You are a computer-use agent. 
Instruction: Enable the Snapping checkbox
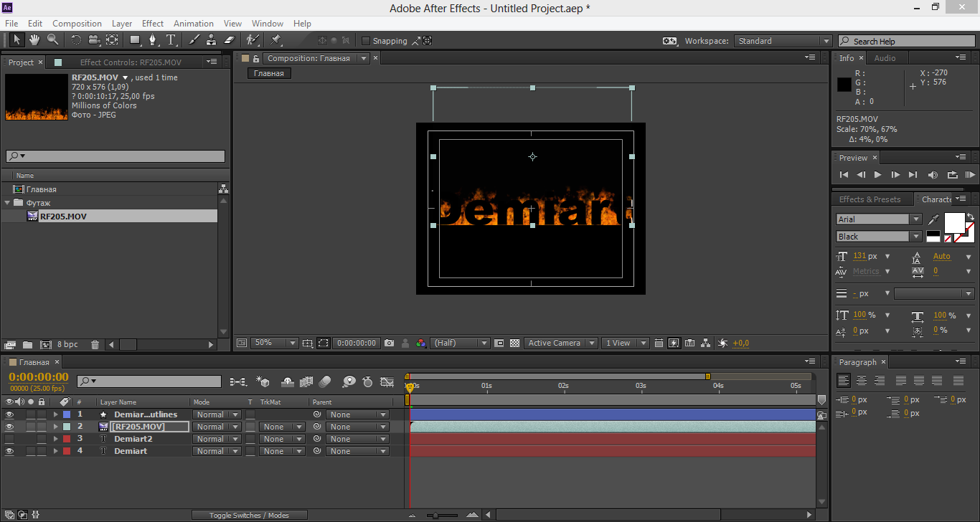(x=366, y=41)
